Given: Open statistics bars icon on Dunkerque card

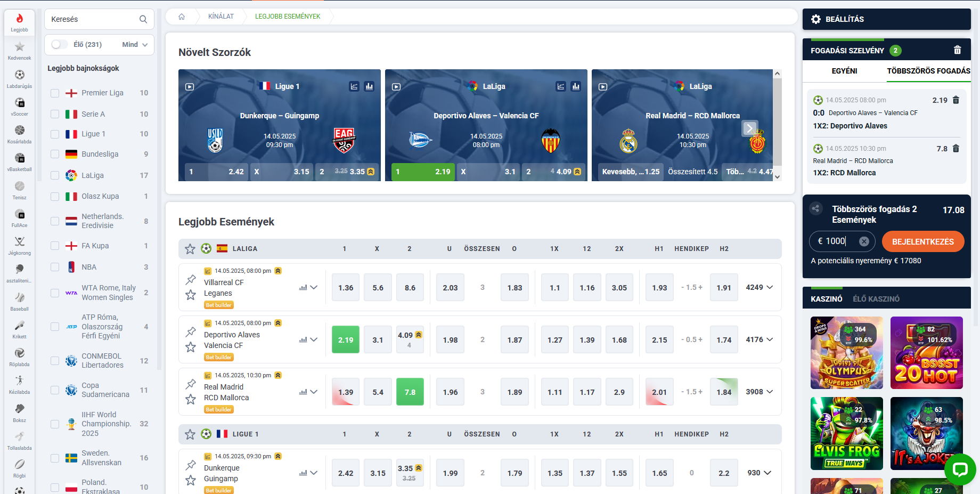Looking at the screenshot, I should pyautogui.click(x=369, y=86).
